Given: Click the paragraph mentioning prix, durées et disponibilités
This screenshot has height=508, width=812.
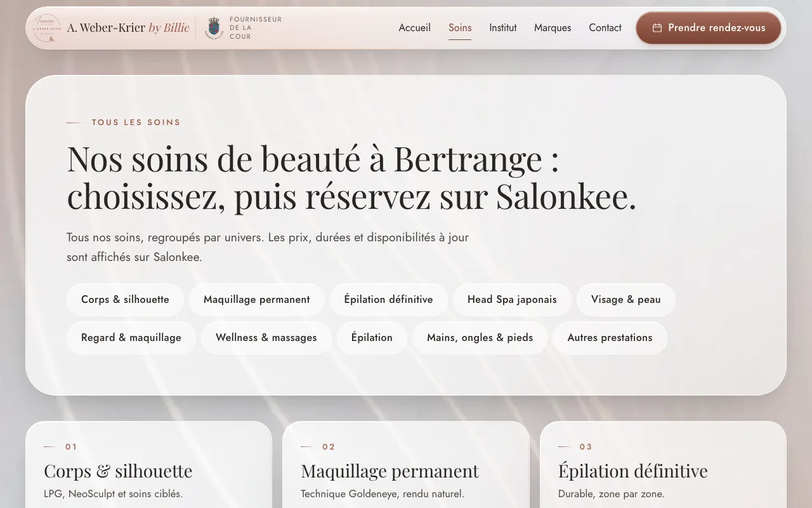Looking at the screenshot, I should pos(268,247).
